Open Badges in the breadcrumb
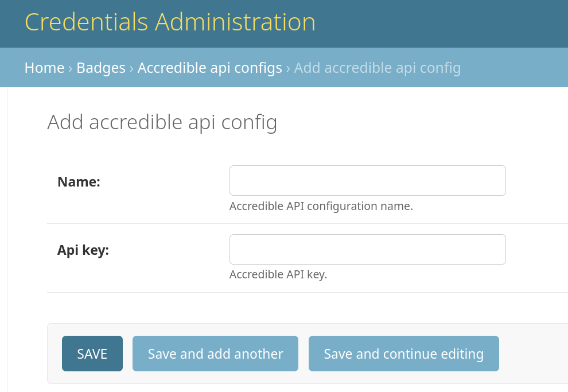Viewport: 568px width, 392px height. (x=101, y=68)
